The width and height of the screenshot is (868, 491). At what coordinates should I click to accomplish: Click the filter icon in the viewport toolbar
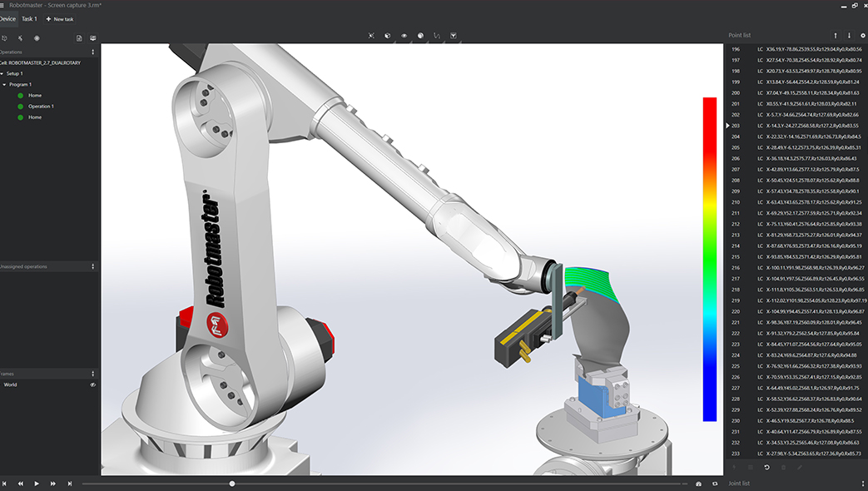click(x=454, y=36)
